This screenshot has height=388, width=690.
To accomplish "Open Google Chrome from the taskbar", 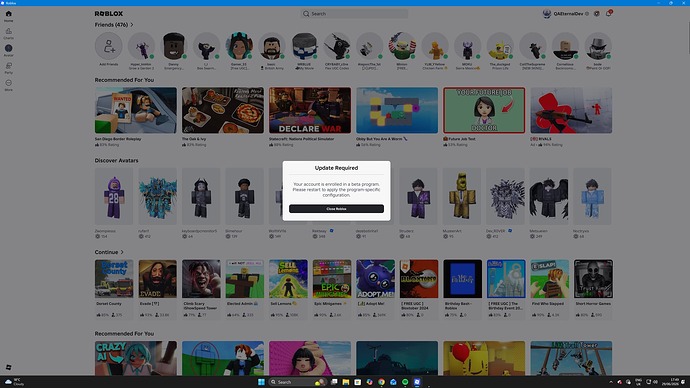I will click(382, 382).
